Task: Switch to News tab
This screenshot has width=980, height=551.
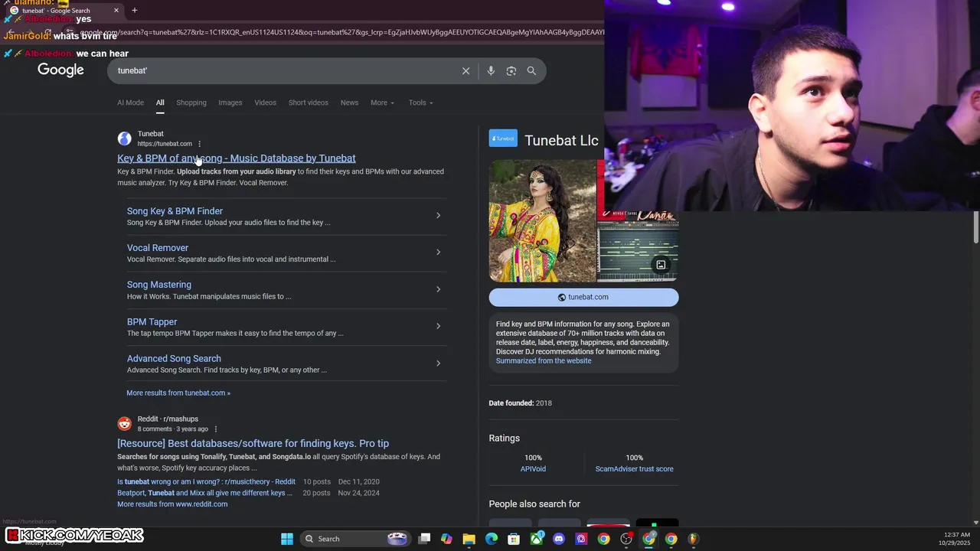Action: (x=349, y=103)
